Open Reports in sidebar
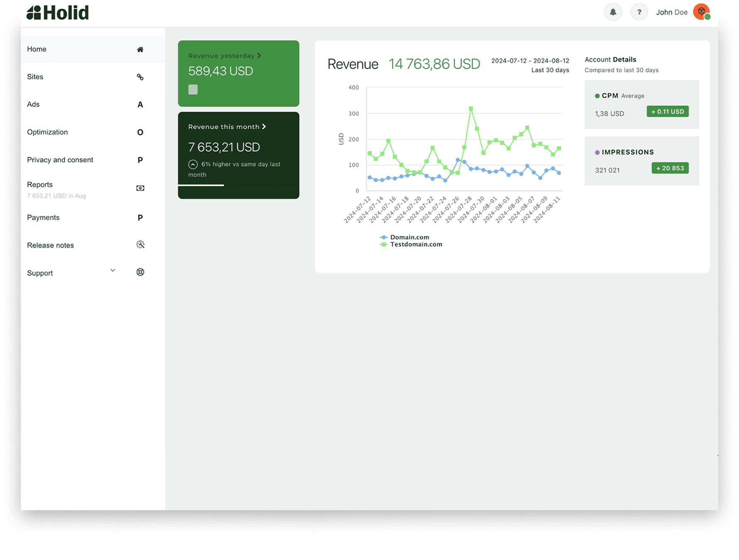This screenshot has height=560, width=739. click(x=93, y=190)
